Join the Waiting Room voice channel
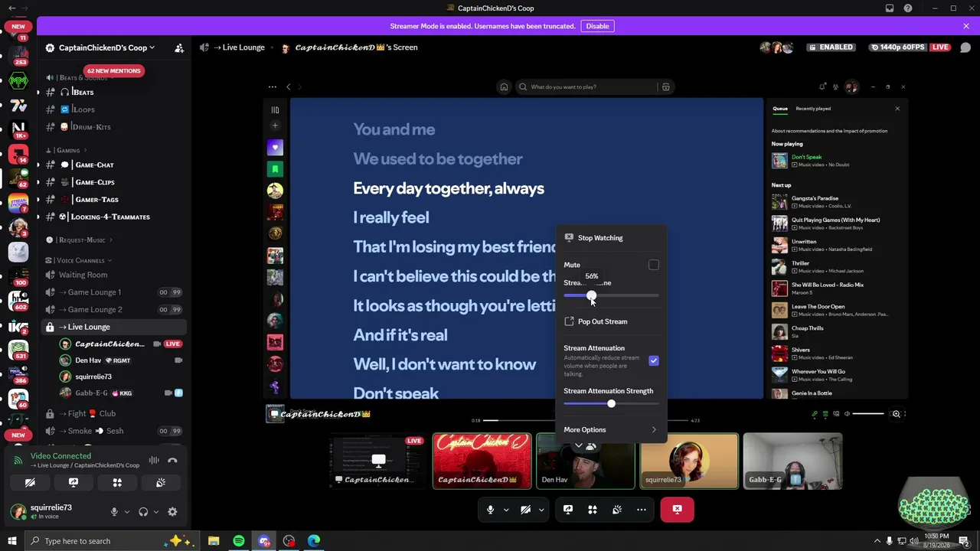 coord(115,275)
